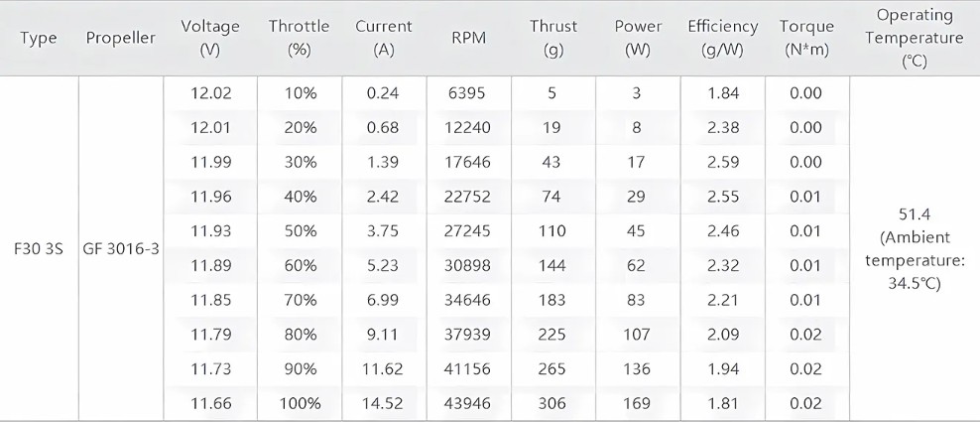
Task: Select the 1.81 efficiency cell
Action: pyautogui.click(x=723, y=403)
